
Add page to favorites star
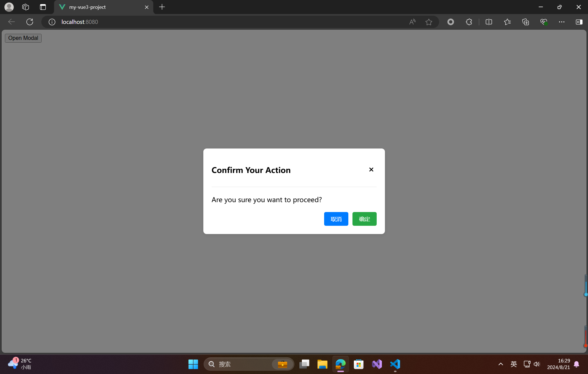(x=429, y=22)
